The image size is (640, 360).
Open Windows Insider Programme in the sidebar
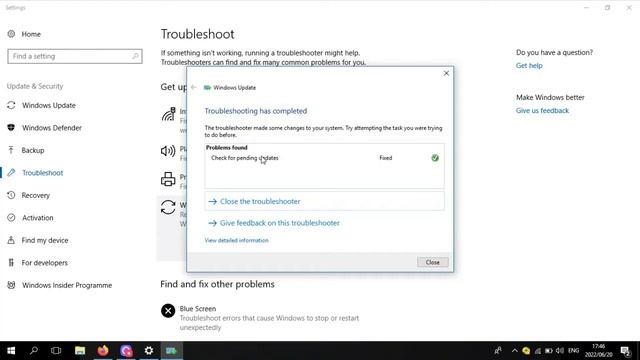[67, 285]
